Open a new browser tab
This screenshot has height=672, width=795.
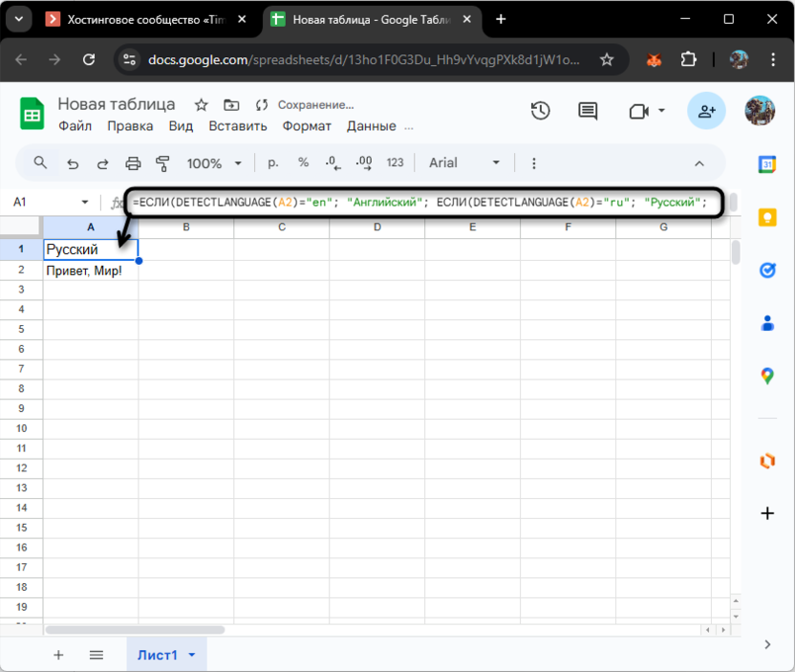point(501,19)
